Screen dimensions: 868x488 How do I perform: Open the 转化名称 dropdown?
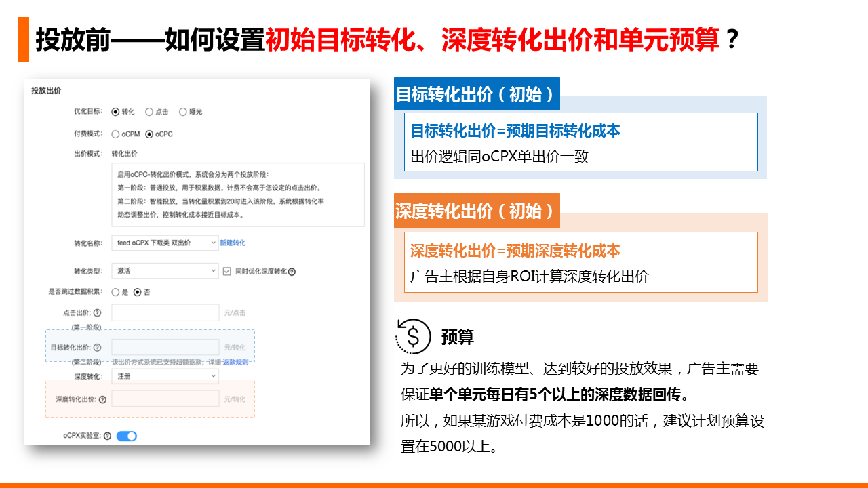(x=165, y=243)
